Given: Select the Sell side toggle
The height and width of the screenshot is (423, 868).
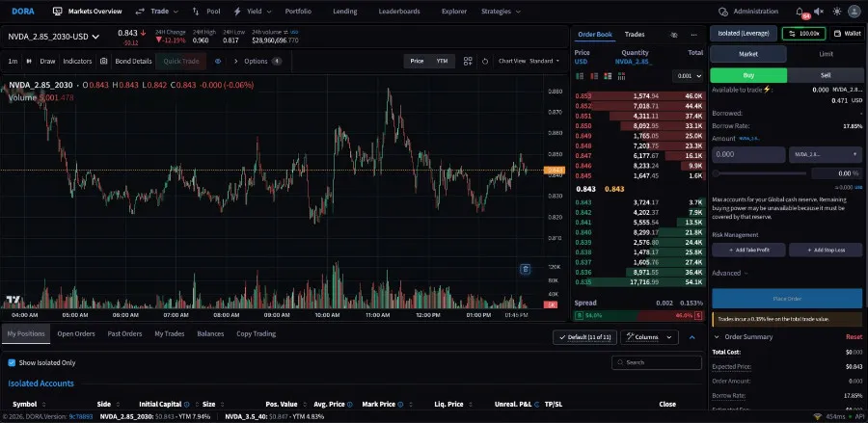Looking at the screenshot, I should [825, 75].
